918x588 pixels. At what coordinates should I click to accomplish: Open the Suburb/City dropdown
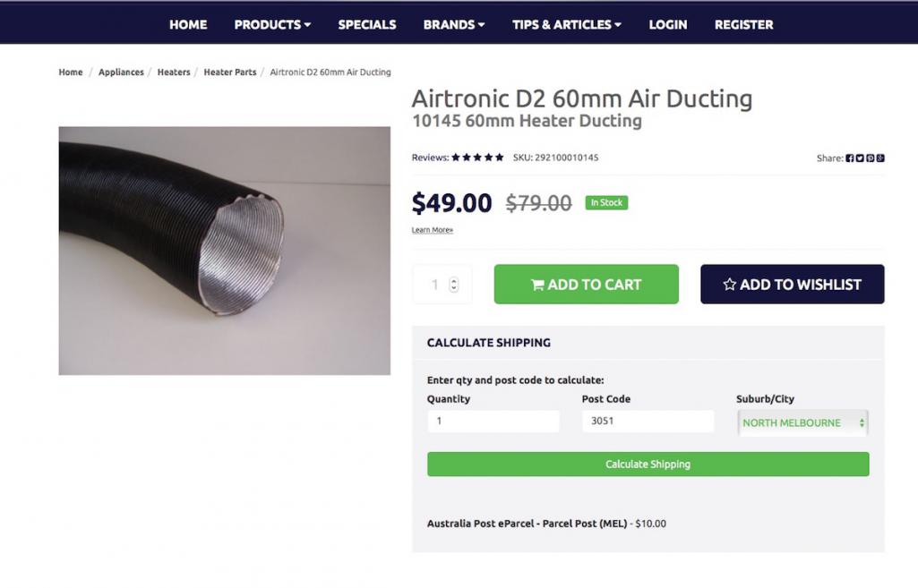(x=802, y=422)
